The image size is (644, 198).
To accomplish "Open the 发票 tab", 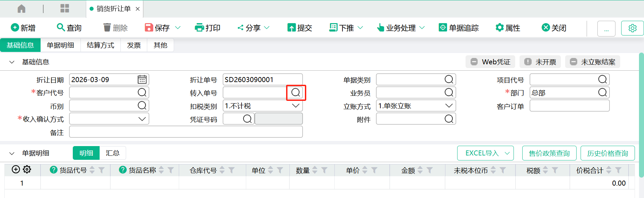I will pyautogui.click(x=133, y=45).
